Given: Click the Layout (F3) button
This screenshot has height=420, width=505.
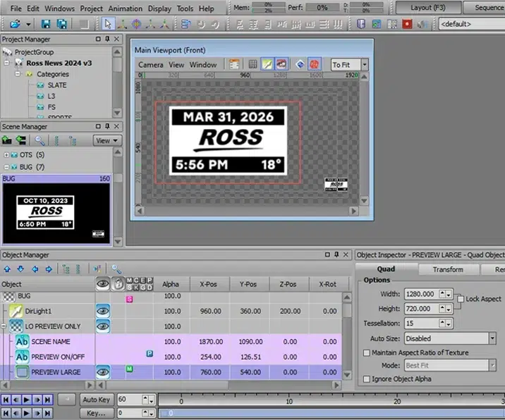Looking at the screenshot, I should tap(428, 8).
